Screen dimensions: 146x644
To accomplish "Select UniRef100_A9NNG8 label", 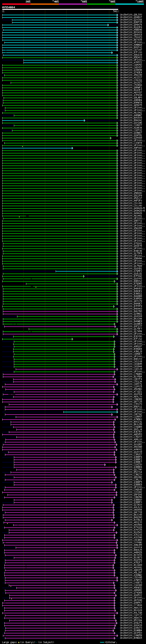I will pyautogui.click(x=131, y=45).
